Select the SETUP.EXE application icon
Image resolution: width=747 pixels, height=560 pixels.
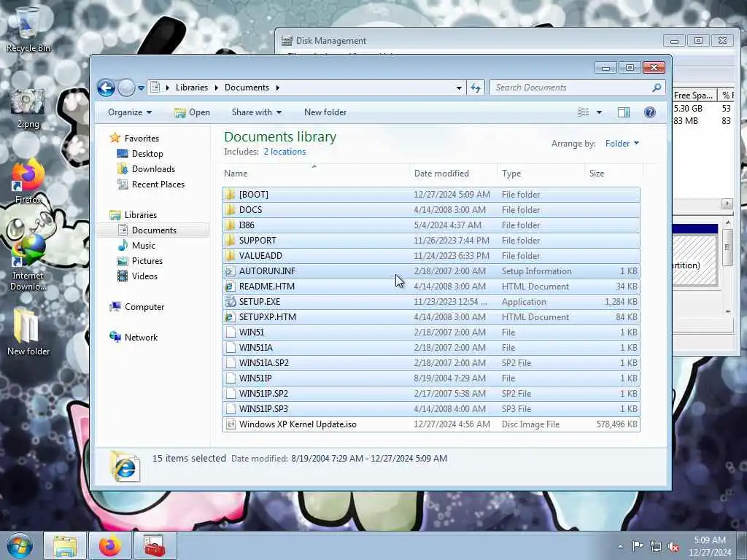tap(231, 301)
